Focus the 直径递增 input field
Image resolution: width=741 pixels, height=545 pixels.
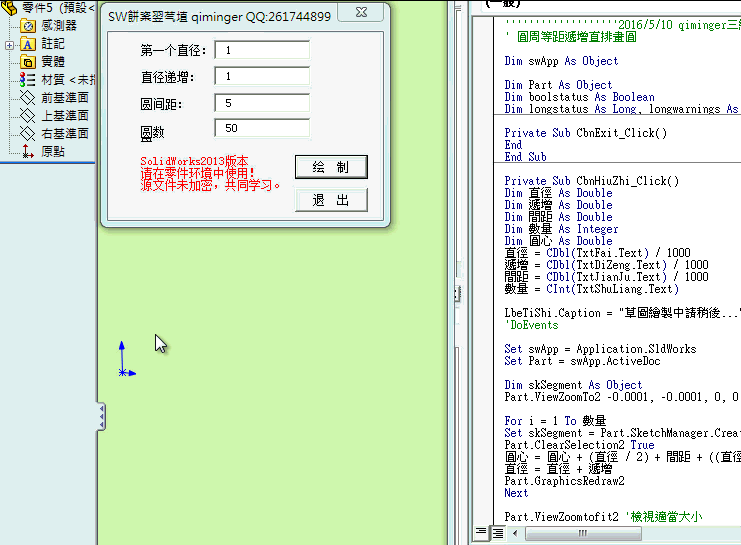click(262, 76)
